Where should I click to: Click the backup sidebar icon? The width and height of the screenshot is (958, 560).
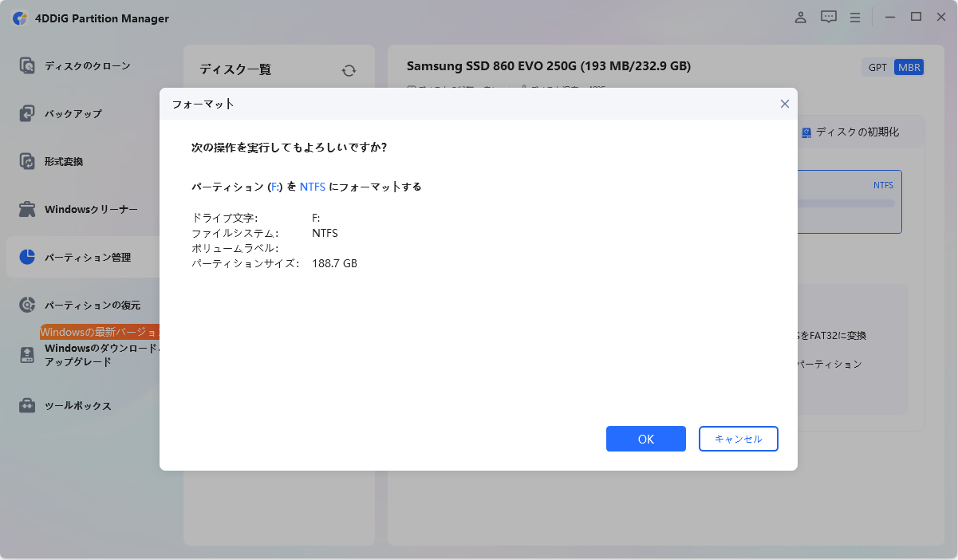pyautogui.click(x=28, y=113)
